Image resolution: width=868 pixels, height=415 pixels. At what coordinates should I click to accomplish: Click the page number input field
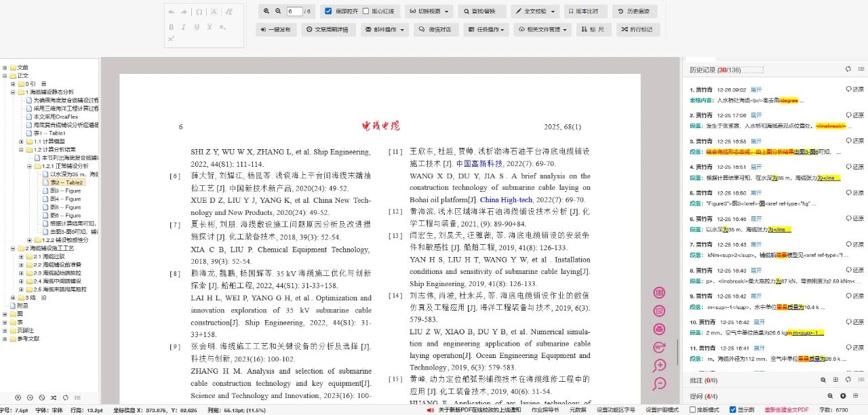coord(294,12)
